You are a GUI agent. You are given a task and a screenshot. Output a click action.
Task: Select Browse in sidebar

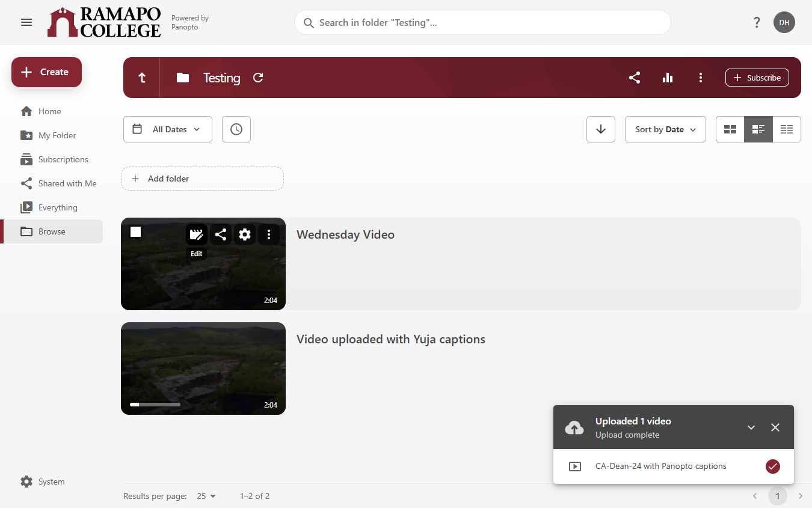coord(51,231)
